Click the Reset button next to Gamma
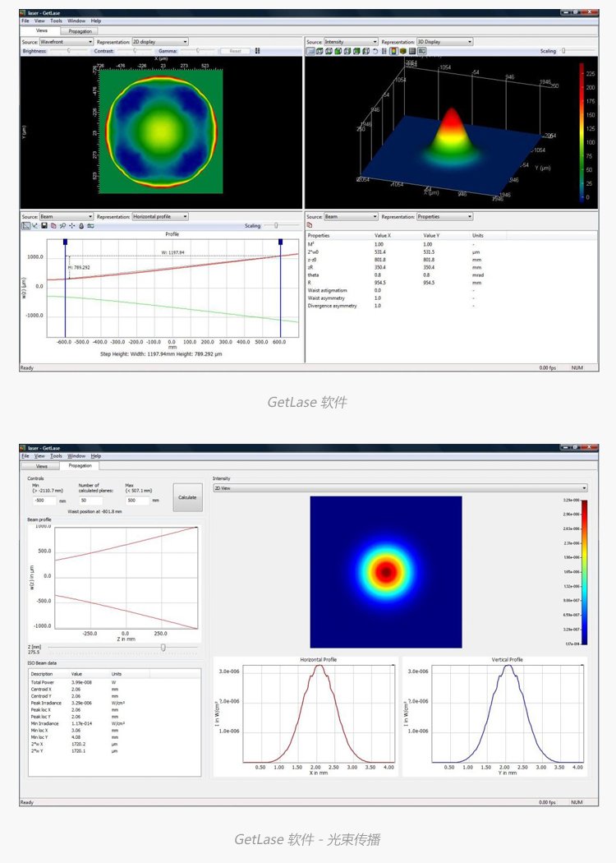This screenshot has width=616, height=863. (235, 51)
